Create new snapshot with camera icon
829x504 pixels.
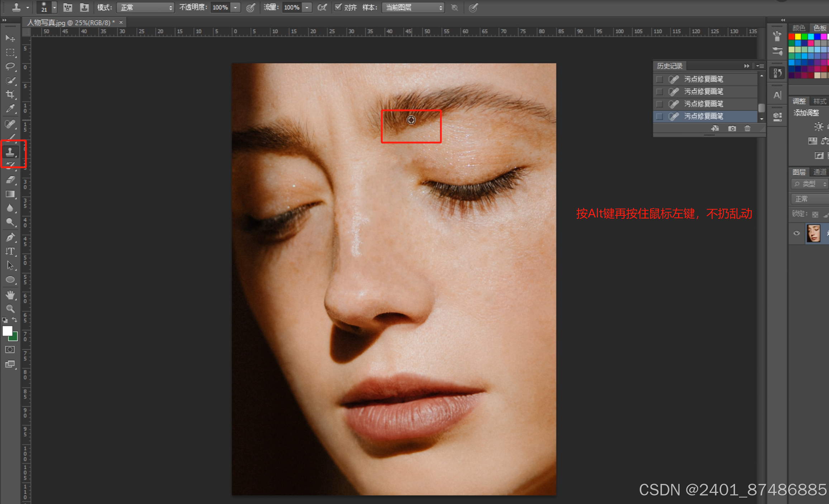point(732,128)
